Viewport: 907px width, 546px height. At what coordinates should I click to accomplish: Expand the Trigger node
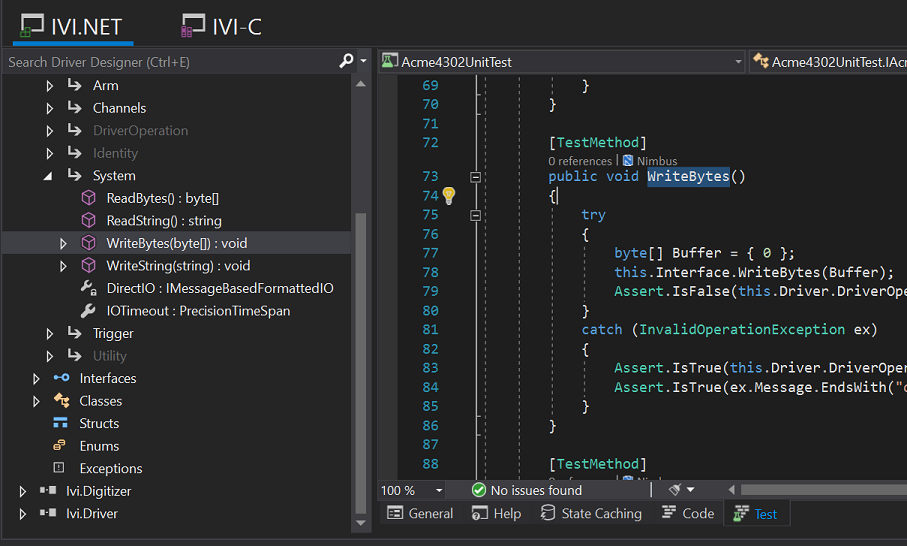click(50, 334)
